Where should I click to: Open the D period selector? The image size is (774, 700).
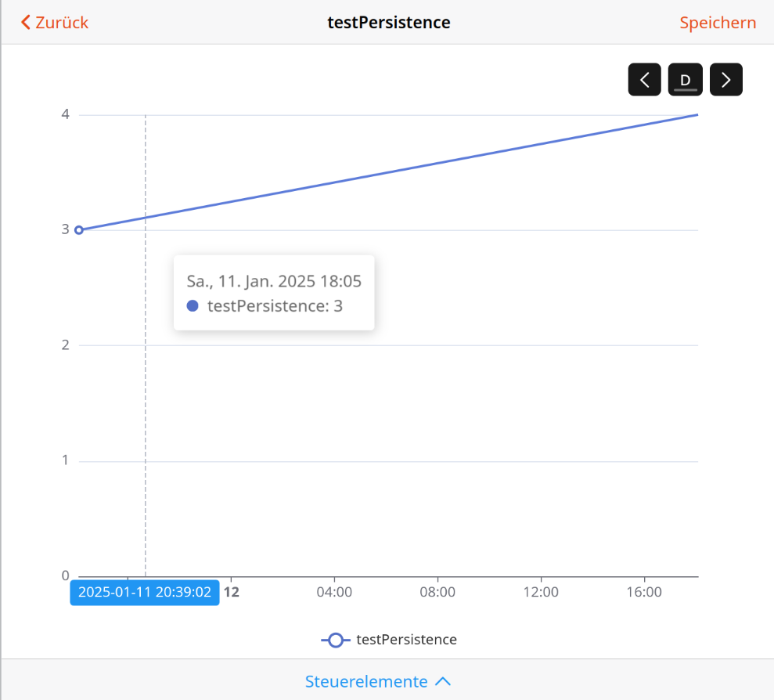pyautogui.click(x=685, y=80)
